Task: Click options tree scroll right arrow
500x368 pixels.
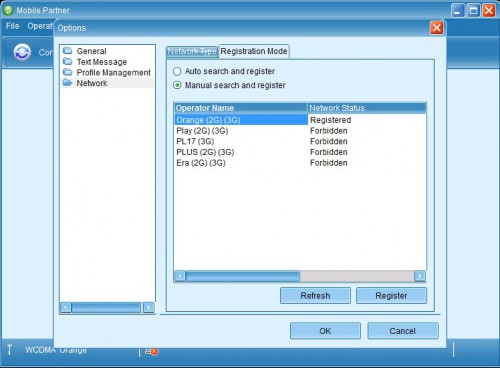Action: click(x=149, y=307)
